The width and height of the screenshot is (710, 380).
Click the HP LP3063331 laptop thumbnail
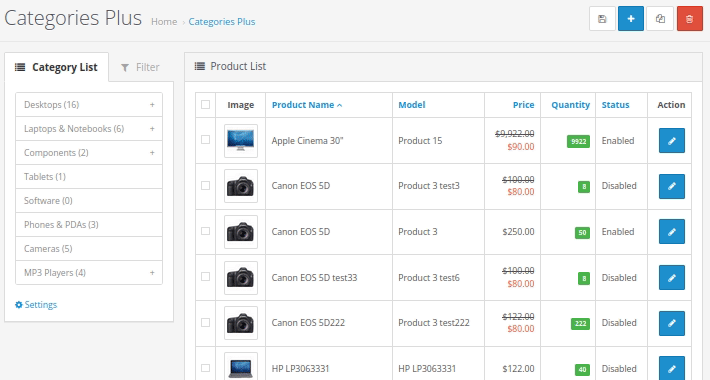[241, 366]
